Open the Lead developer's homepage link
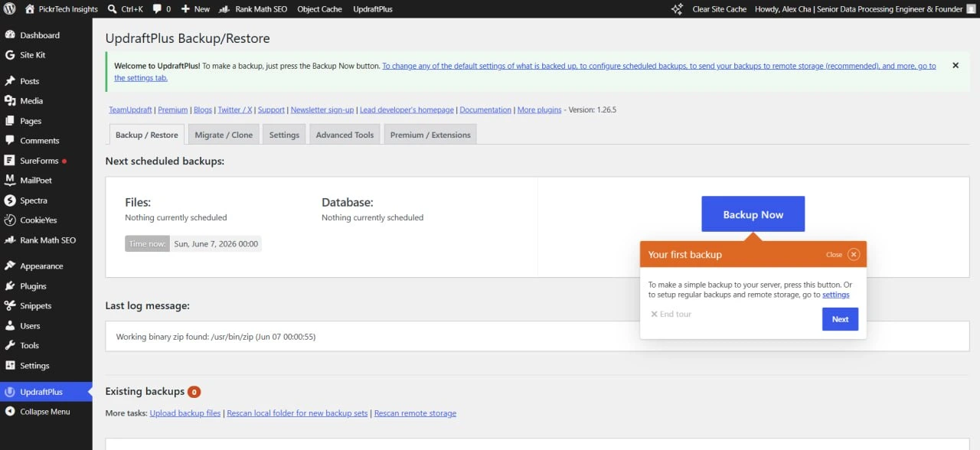This screenshot has width=980, height=450. click(x=407, y=110)
